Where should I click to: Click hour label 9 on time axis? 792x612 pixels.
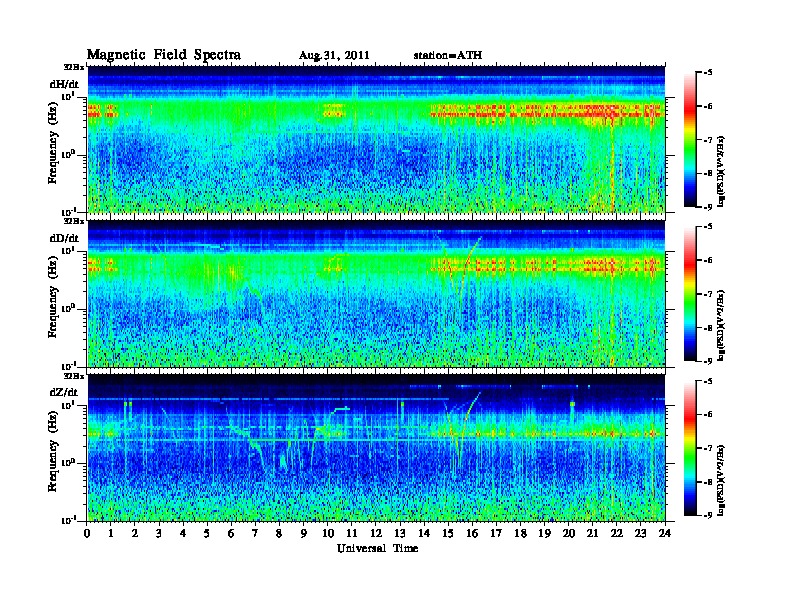click(x=304, y=533)
